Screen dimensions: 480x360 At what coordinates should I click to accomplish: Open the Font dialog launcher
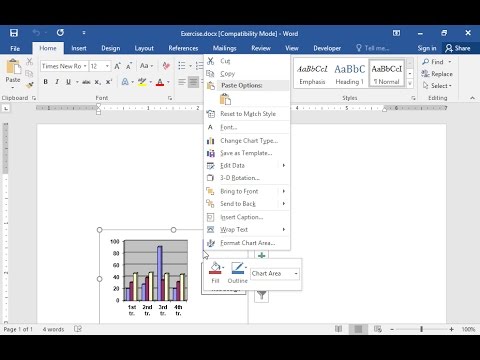(170, 98)
